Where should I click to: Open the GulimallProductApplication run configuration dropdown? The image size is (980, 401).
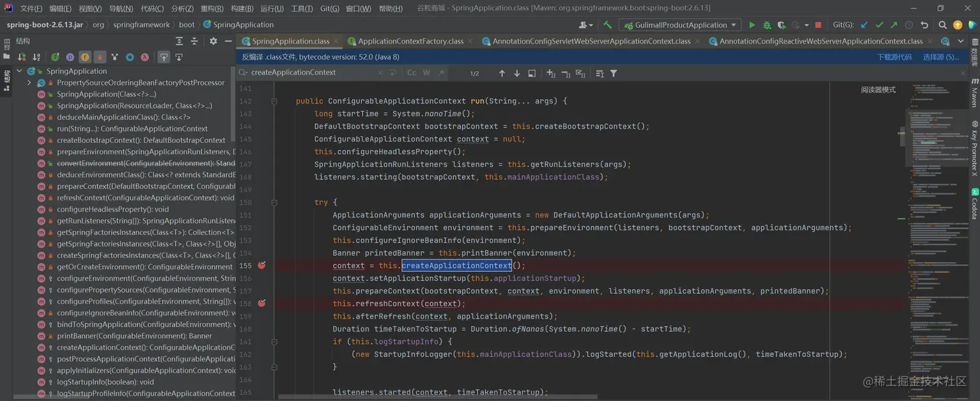[x=679, y=25]
